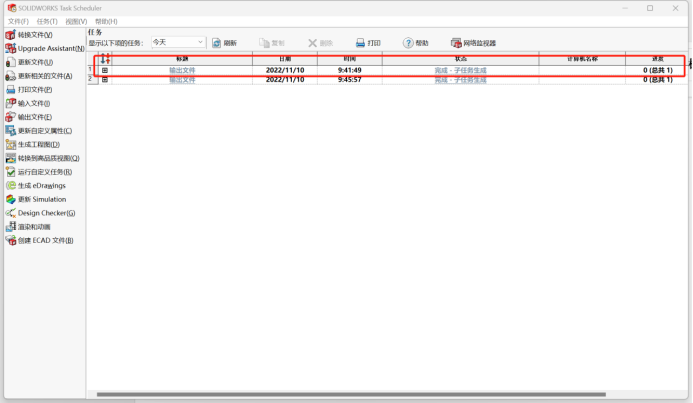Open 完成 - 子任务生成 status in 9:45:57 row
693x403 pixels.
(x=461, y=80)
